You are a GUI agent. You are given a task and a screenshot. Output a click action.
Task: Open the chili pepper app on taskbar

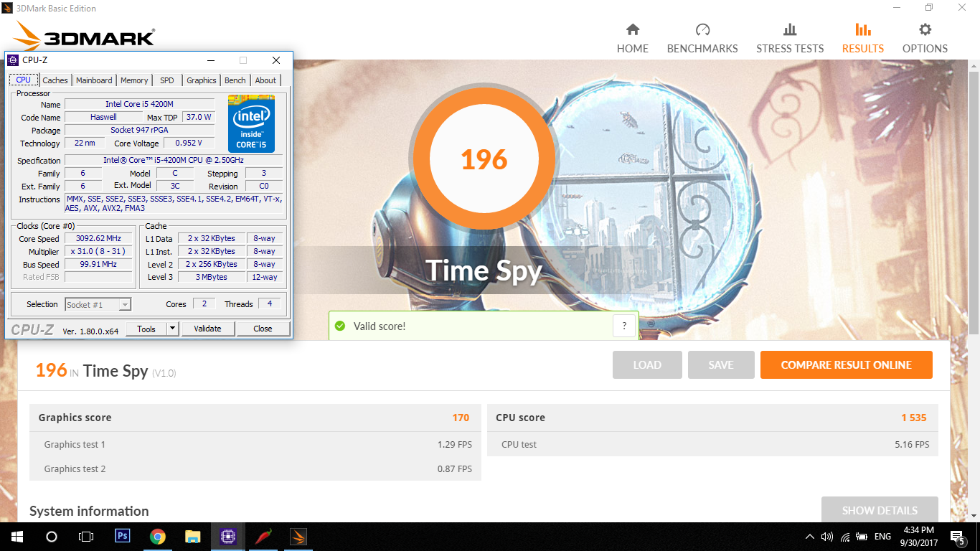[x=263, y=536]
